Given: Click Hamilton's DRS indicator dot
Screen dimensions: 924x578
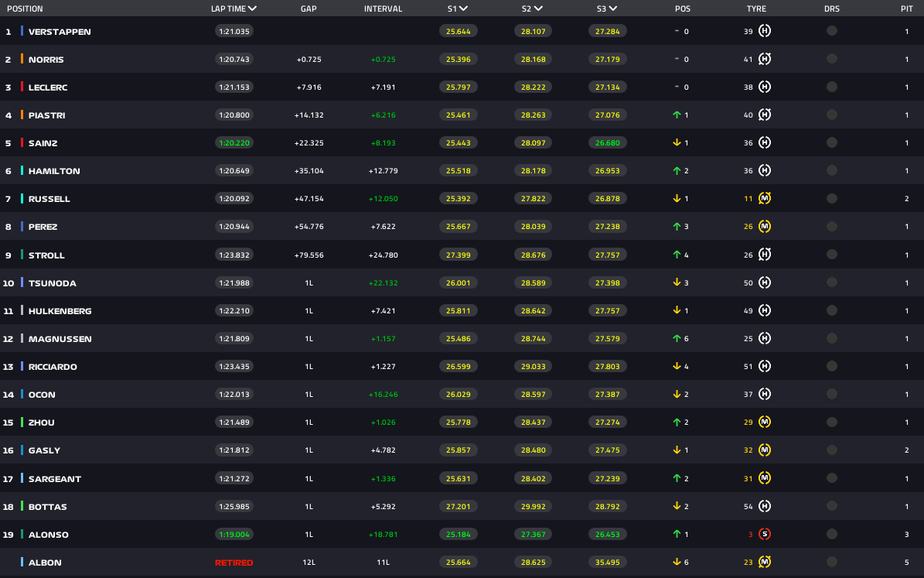Looking at the screenshot, I should tap(832, 171).
